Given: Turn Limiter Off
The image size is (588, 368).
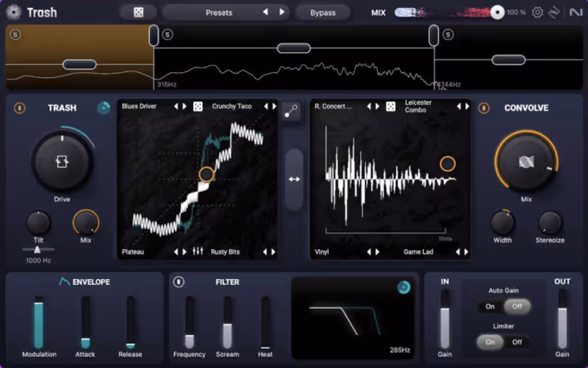Looking at the screenshot, I should pos(517,342).
